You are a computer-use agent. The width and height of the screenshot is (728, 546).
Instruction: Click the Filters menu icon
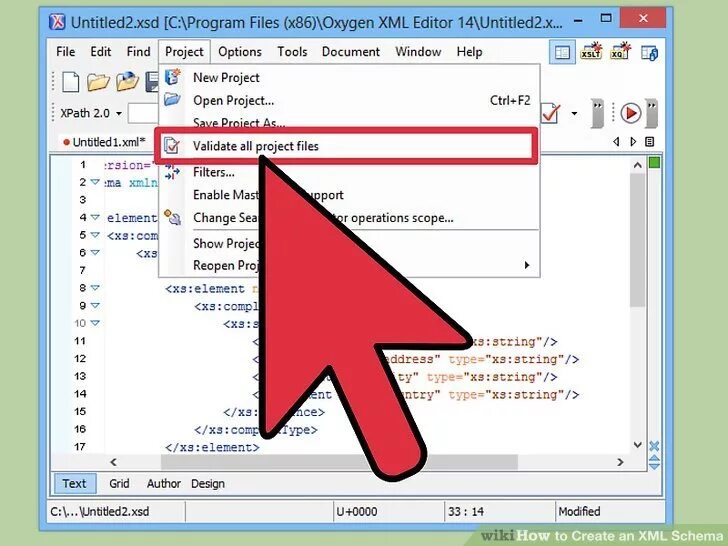pos(172,172)
